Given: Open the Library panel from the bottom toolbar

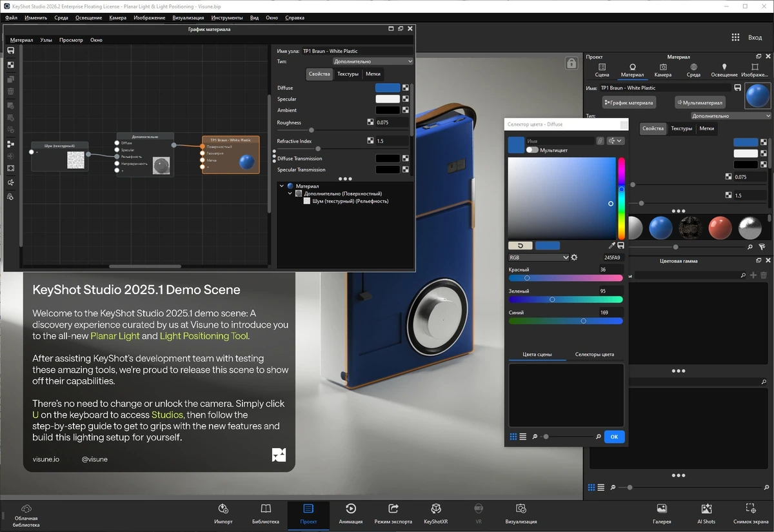Looking at the screenshot, I should 266,514.
